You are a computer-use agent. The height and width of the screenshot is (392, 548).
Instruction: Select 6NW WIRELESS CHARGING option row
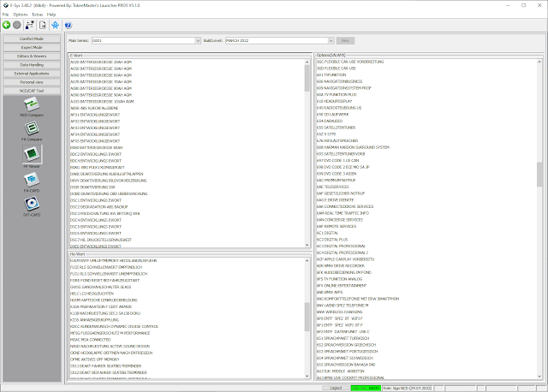point(426,312)
